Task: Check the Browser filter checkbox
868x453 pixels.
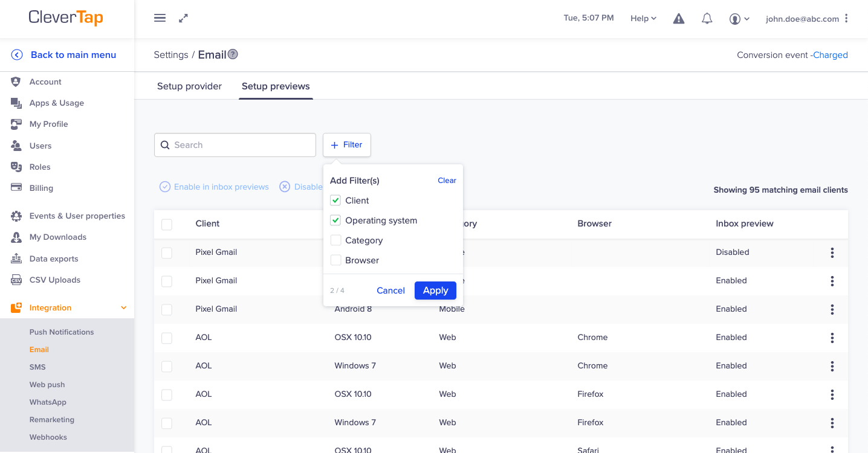Action: click(x=335, y=260)
